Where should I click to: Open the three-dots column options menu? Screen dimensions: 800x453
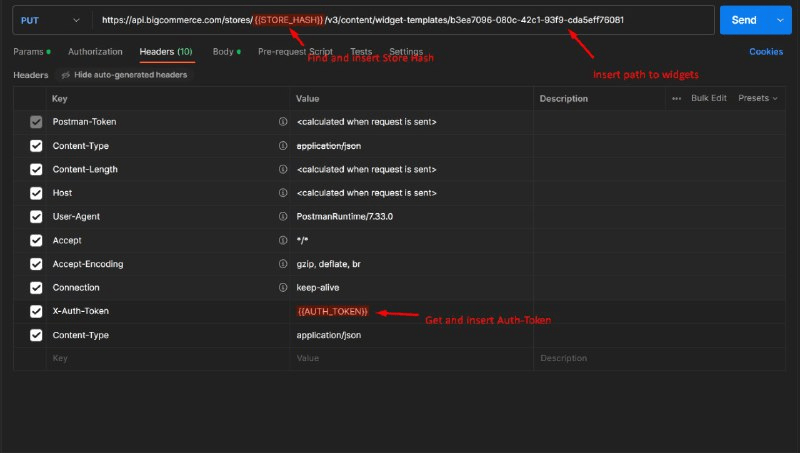point(677,98)
